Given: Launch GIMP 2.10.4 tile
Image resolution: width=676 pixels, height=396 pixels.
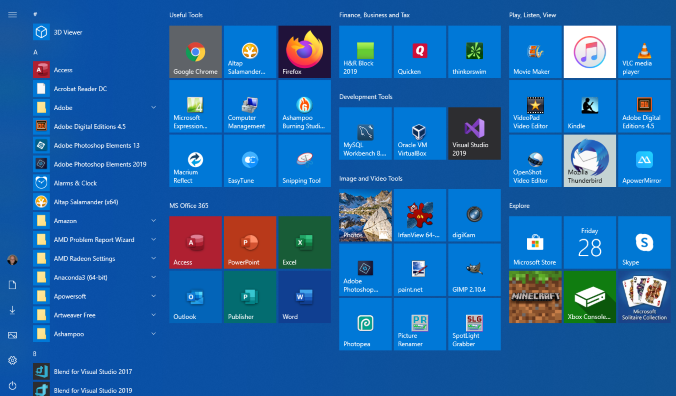Looking at the screenshot, I should 474,270.
